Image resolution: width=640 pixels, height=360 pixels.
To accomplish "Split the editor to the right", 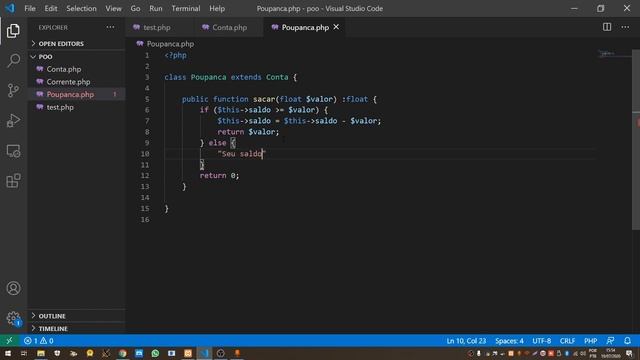I will (x=607, y=27).
